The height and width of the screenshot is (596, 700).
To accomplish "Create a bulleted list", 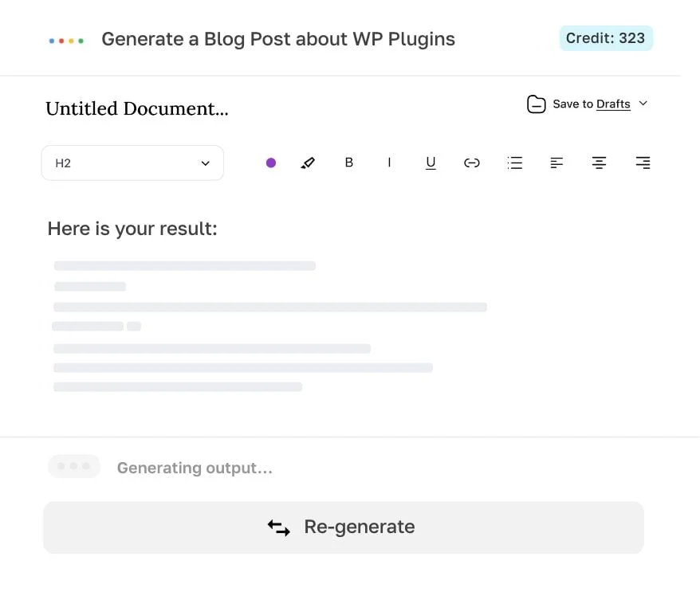I will (514, 163).
